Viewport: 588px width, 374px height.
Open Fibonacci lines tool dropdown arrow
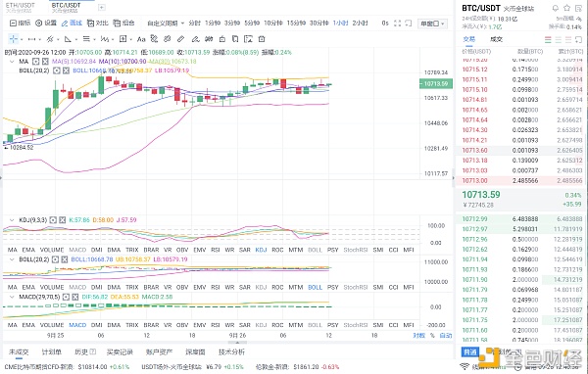[94, 39]
